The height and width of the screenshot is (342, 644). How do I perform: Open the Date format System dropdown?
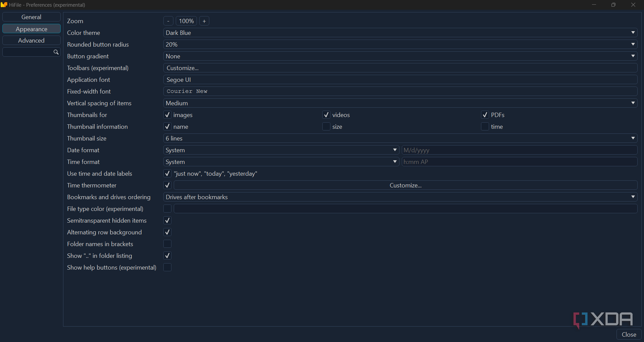tap(281, 150)
